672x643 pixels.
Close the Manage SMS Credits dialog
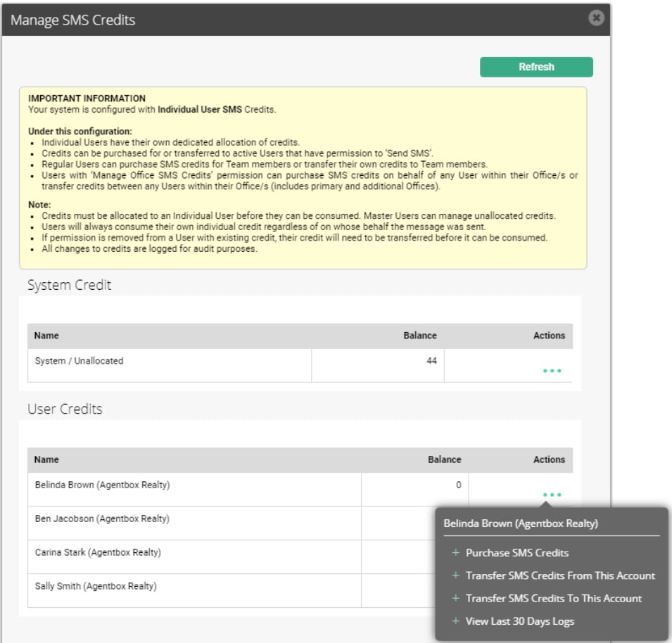pos(596,18)
